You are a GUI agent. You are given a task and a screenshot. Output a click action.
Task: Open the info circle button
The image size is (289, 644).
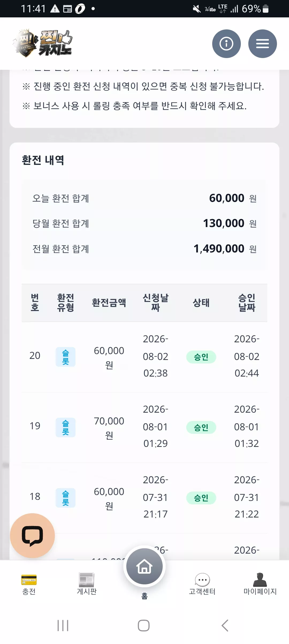click(x=226, y=44)
